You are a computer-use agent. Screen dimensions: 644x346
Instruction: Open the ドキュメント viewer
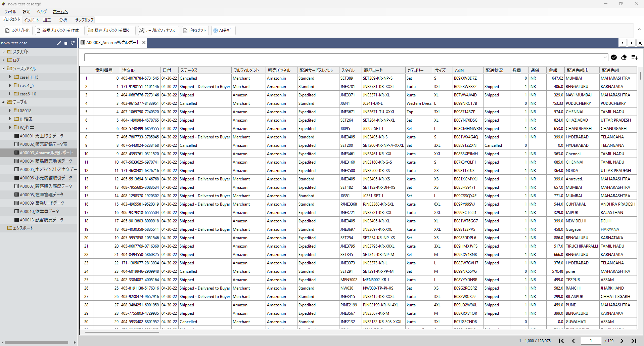click(x=194, y=31)
